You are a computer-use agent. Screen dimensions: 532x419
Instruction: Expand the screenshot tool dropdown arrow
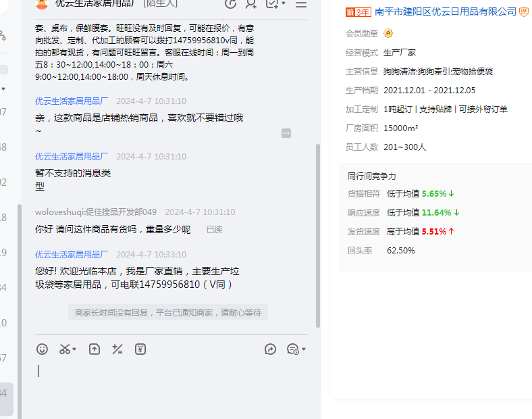click(x=74, y=349)
